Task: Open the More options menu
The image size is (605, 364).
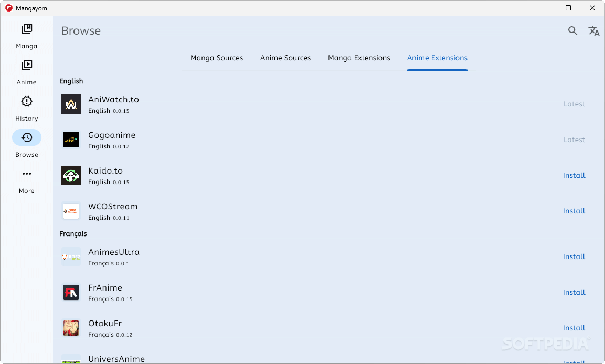Action: (27, 181)
